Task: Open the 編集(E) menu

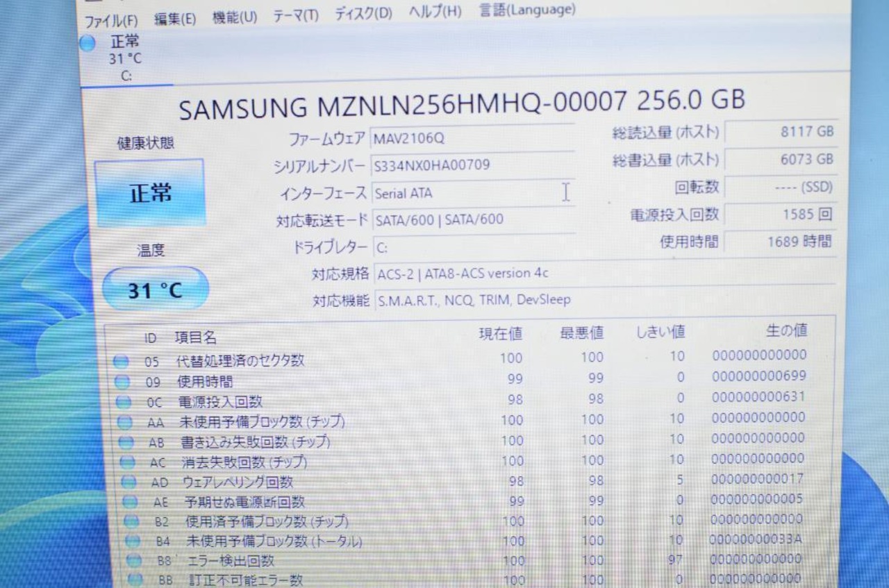Action: [175, 19]
